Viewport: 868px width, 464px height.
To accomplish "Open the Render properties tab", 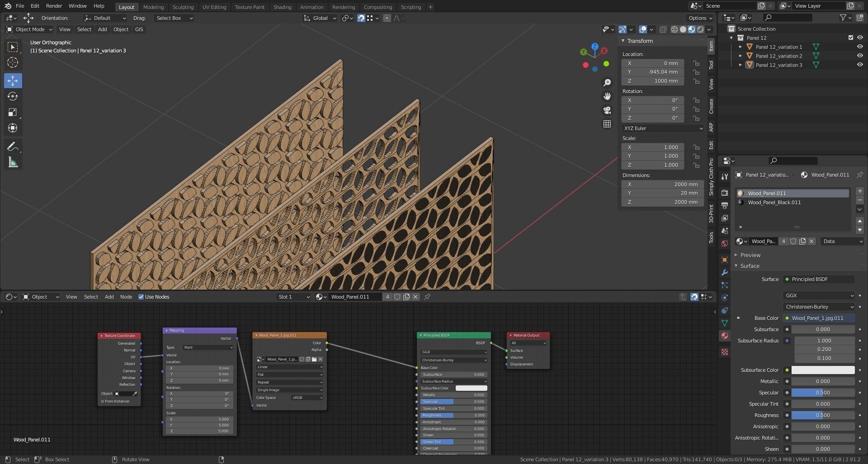I will coord(725,193).
